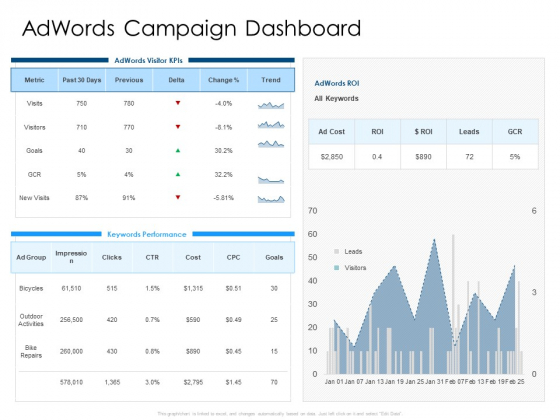Screen dimensions: 560x420
Task: Click the 578,010 total impressions value
Action: (71, 382)
